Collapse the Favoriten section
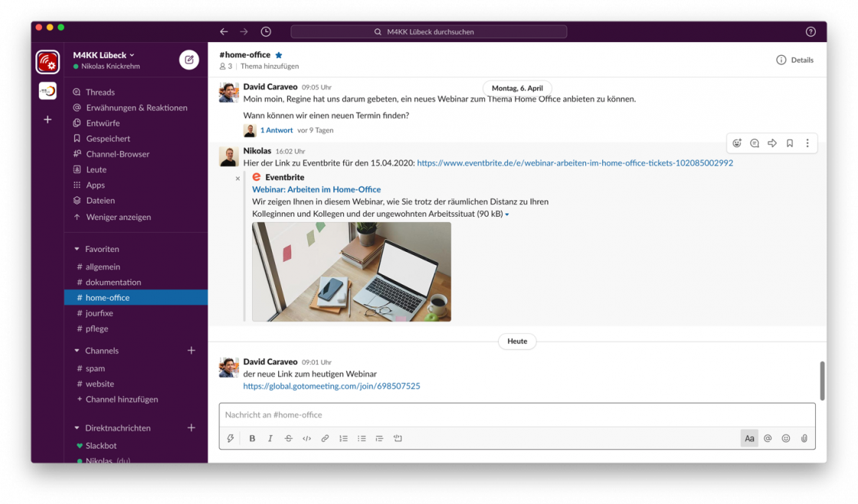Image resolution: width=858 pixels, height=504 pixels. 77,249
